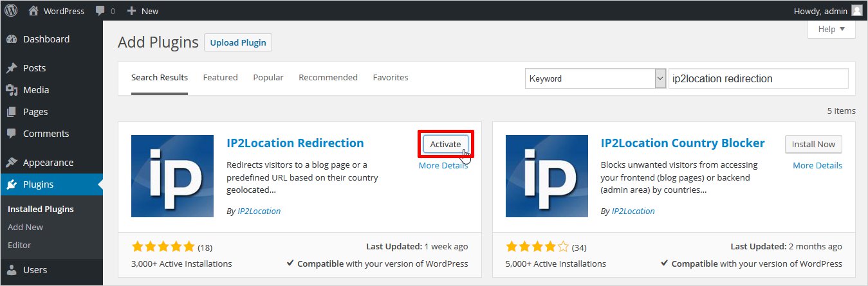Click the Upload Plugin button
Viewport: 868px width, 286px height.
pyautogui.click(x=238, y=43)
